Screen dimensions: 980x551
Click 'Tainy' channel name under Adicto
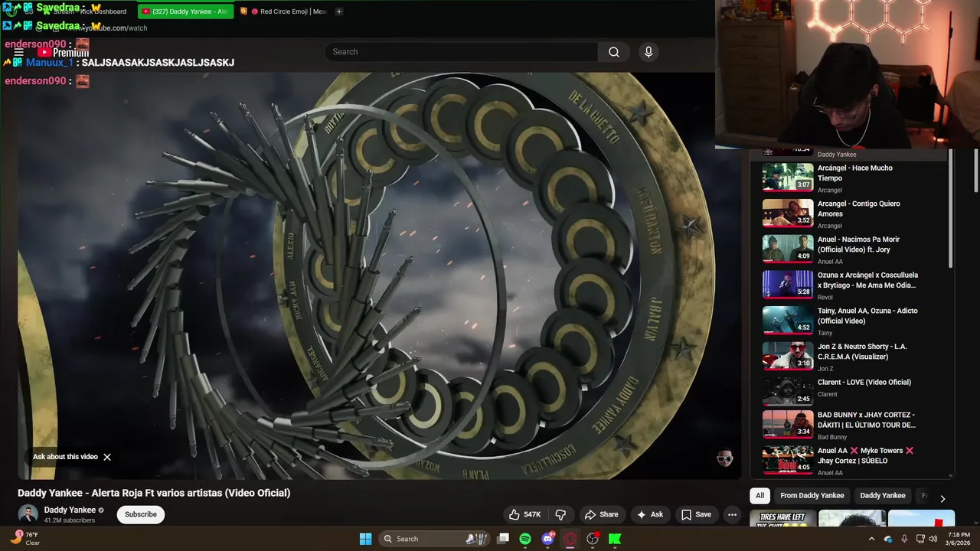825,333
